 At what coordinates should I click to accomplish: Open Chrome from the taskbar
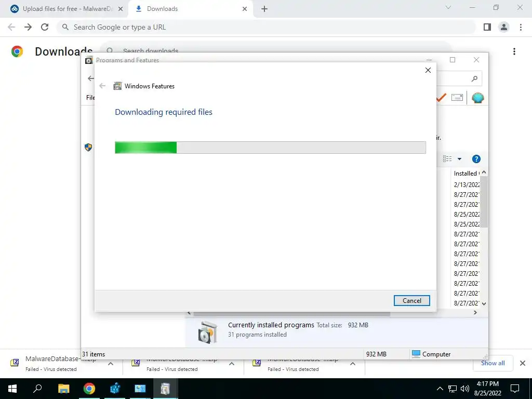[89, 389]
